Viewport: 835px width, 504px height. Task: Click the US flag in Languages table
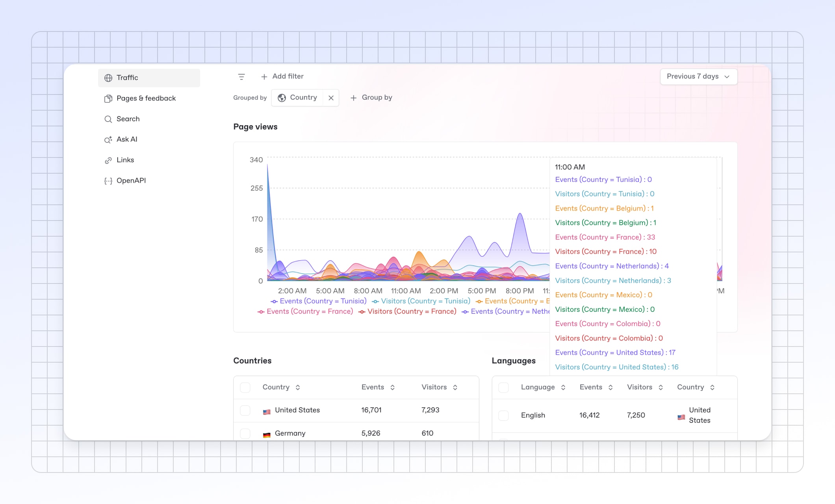(x=681, y=417)
